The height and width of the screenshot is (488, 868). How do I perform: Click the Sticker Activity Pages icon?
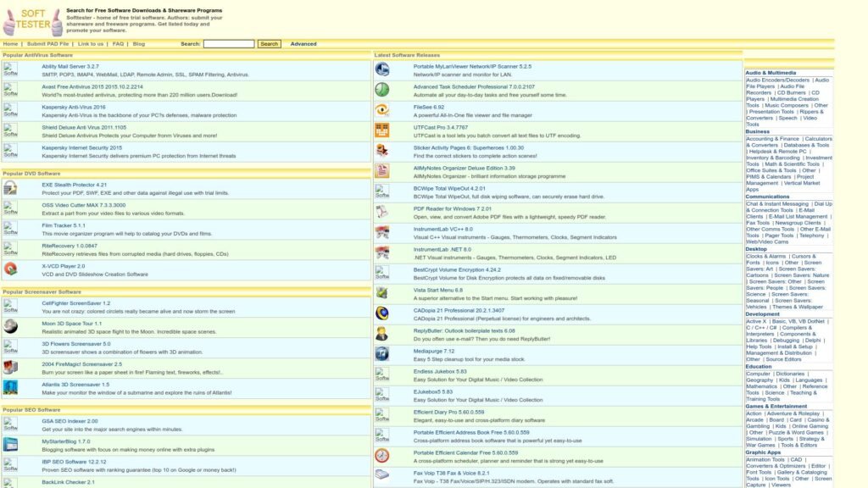(382, 151)
